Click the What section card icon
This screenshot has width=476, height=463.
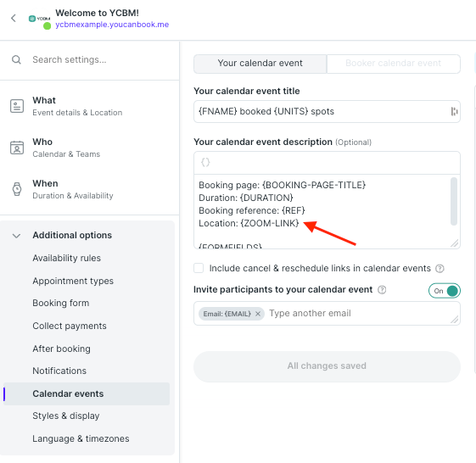[x=17, y=106]
